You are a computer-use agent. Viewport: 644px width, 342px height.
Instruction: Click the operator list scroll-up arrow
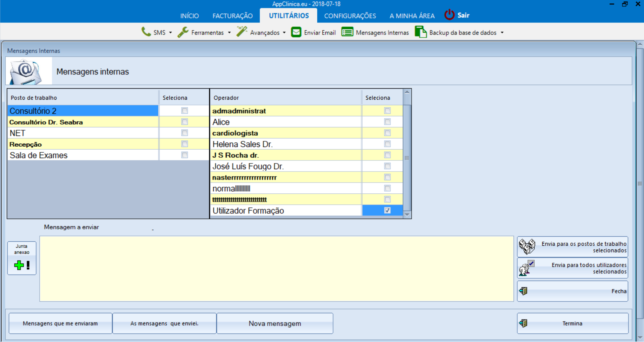(x=407, y=92)
